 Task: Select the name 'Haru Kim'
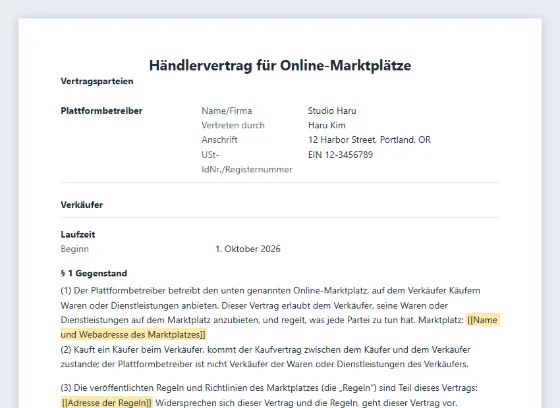coord(327,125)
